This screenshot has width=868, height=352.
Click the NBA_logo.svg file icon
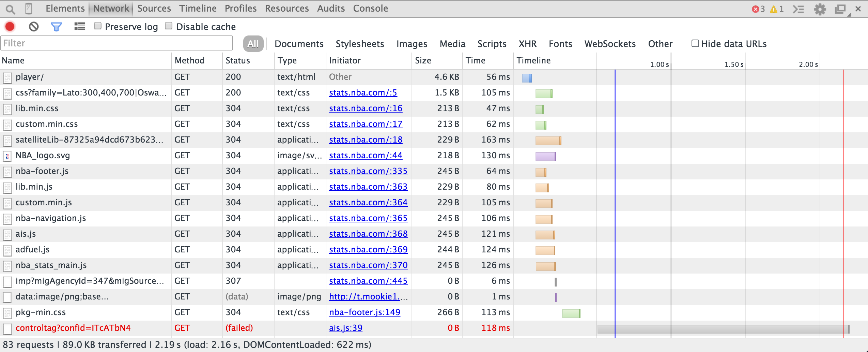[7, 156]
